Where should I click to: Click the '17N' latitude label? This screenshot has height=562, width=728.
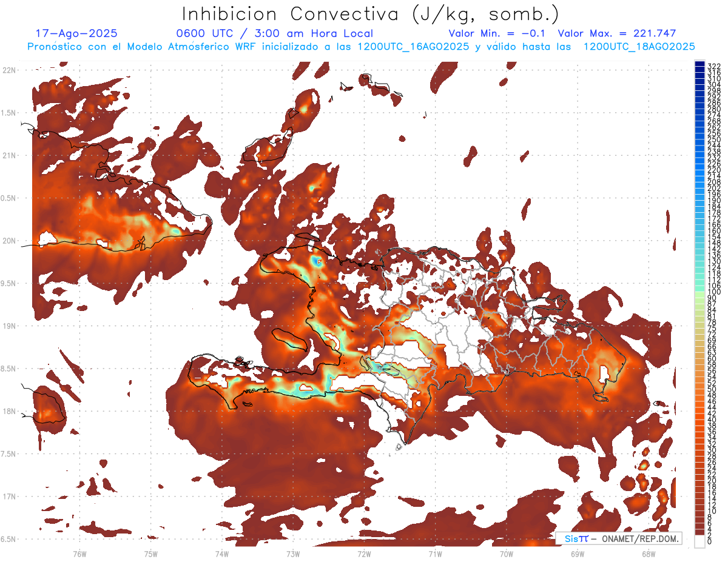coord(9,497)
